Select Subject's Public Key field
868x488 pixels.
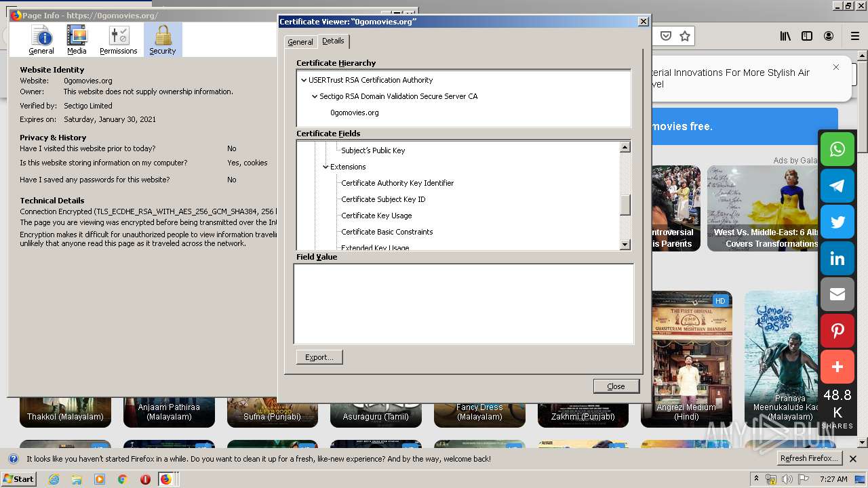pyautogui.click(x=373, y=150)
